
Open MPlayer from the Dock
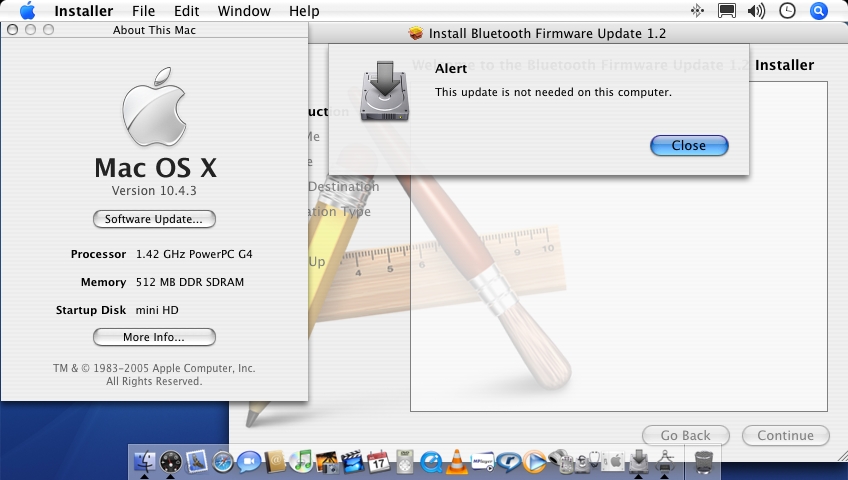click(483, 462)
